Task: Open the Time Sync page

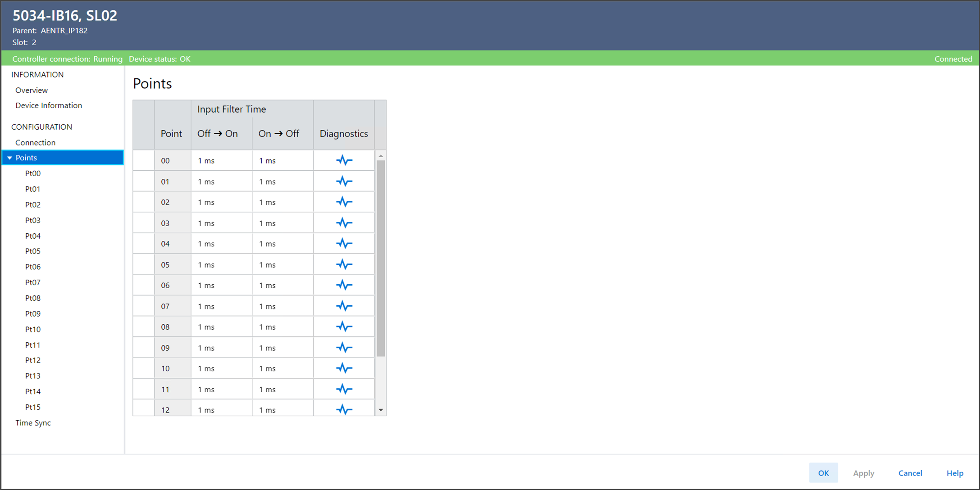Action: [33, 423]
